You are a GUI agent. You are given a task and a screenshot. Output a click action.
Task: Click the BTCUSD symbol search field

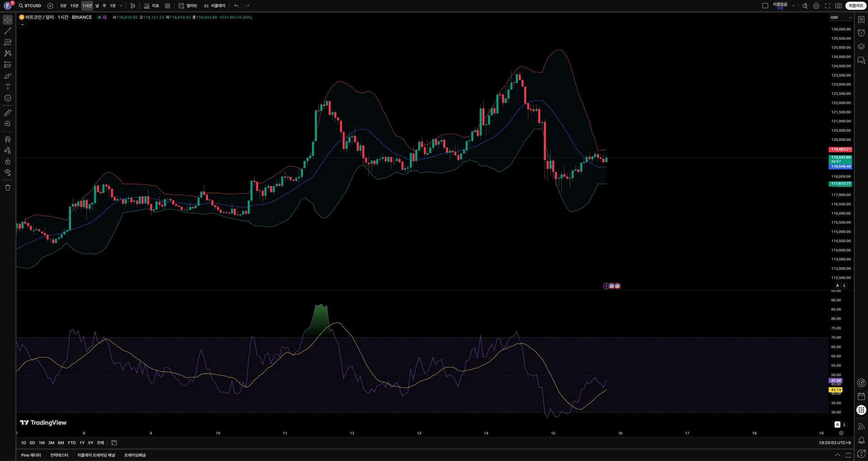(x=30, y=6)
